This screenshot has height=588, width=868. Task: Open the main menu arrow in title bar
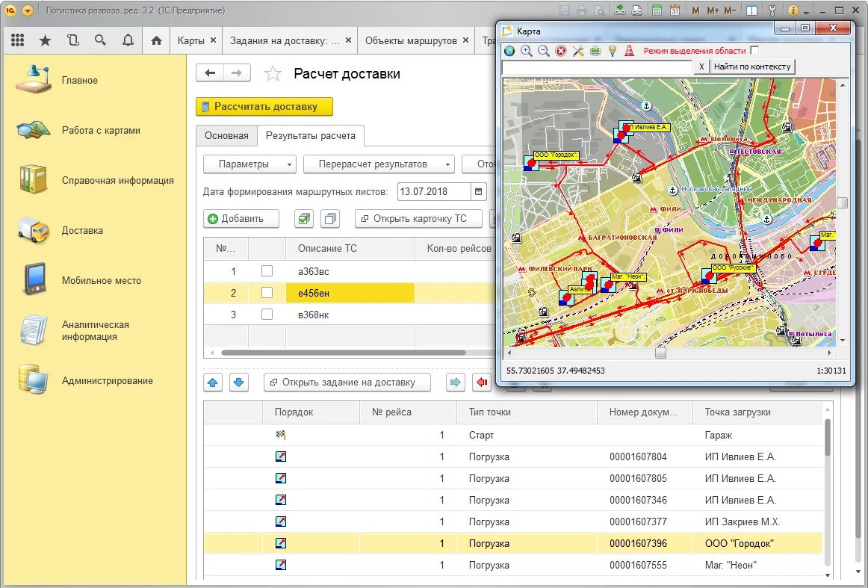(x=28, y=10)
